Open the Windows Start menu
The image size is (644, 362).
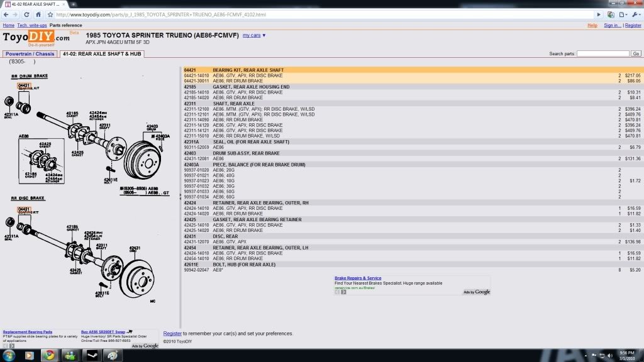(9, 356)
